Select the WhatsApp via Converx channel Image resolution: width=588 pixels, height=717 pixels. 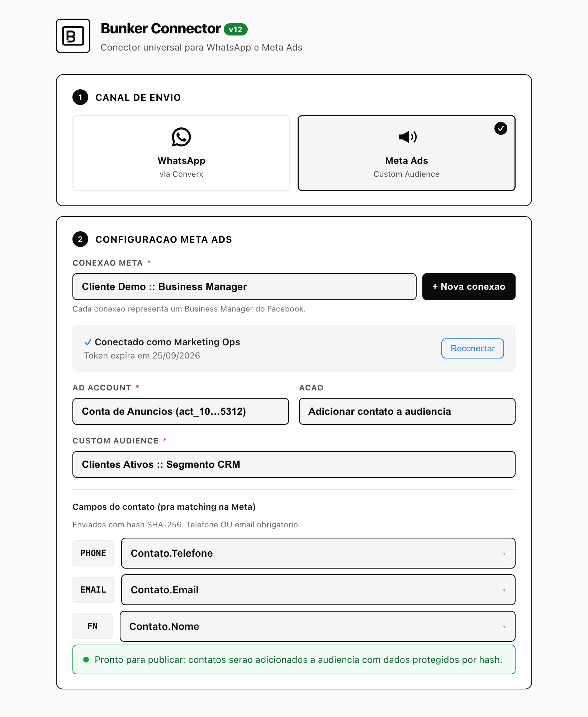(x=181, y=153)
